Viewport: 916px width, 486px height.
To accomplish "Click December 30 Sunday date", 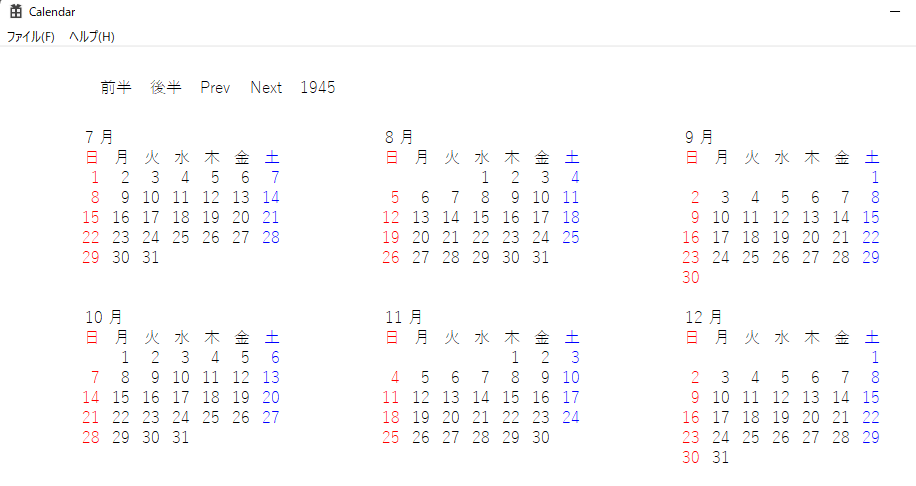I will [x=691, y=457].
